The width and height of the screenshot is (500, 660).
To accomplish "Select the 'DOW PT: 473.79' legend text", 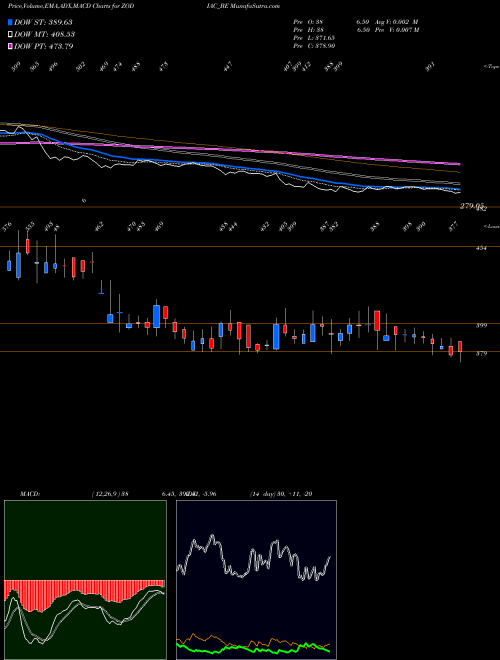I will pyautogui.click(x=43, y=46).
